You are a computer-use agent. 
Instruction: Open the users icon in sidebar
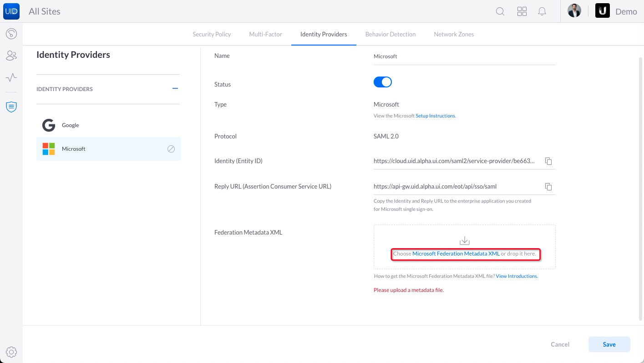[11, 56]
